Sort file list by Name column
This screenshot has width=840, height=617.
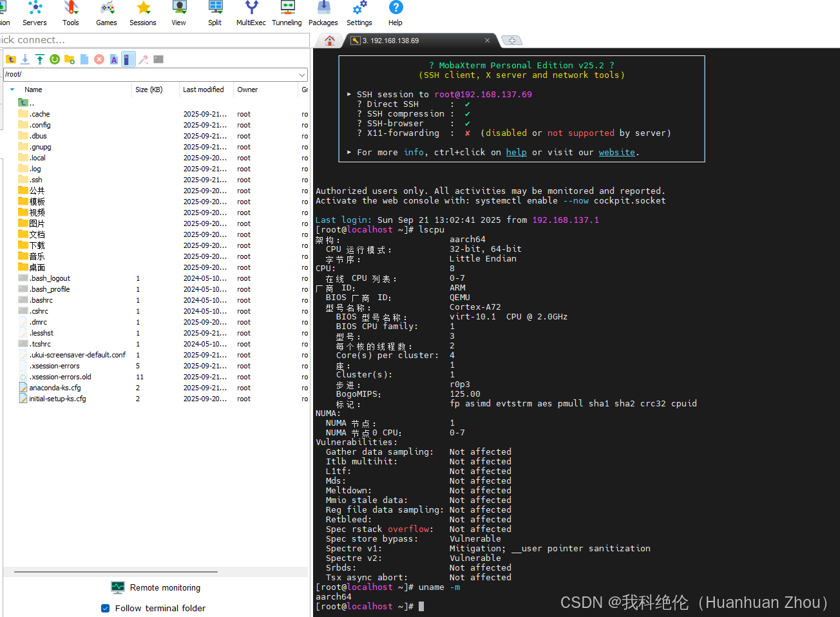coord(33,90)
